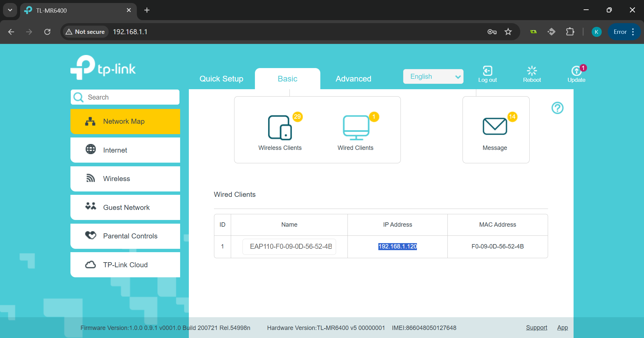Open the browser three-dot menu
This screenshot has height=338, width=644.
(633, 32)
